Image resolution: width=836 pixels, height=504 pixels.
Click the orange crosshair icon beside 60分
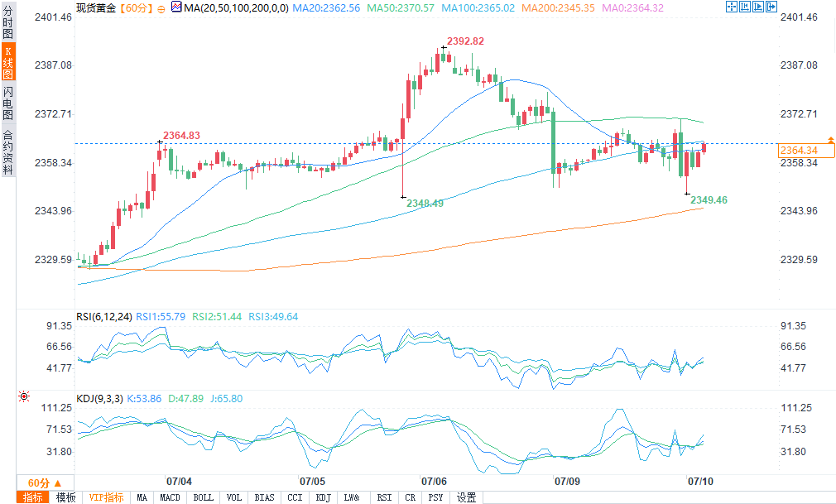click(x=161, y=8)
